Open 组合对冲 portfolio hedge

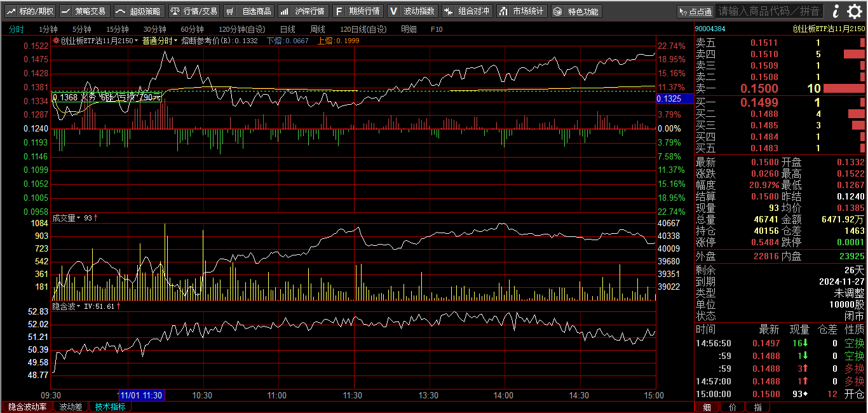click(467, 11)
